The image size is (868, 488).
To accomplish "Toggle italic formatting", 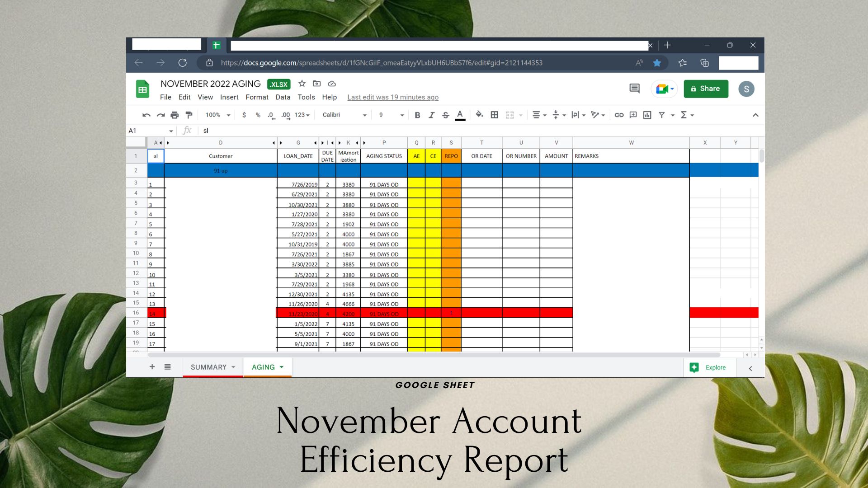I will coord(431,115).
